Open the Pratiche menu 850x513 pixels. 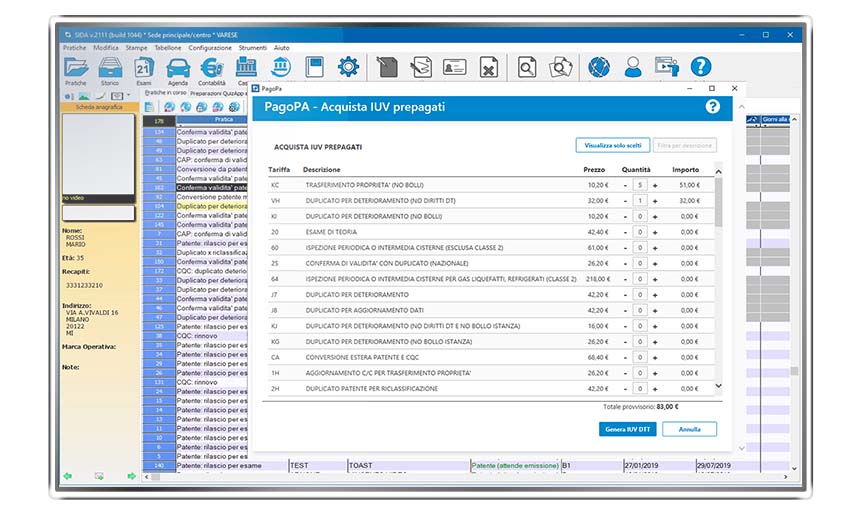click(75, 48)
